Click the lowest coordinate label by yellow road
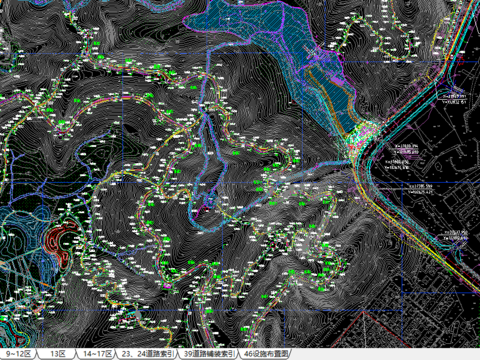The image size is (480, 360). (455, 235)
